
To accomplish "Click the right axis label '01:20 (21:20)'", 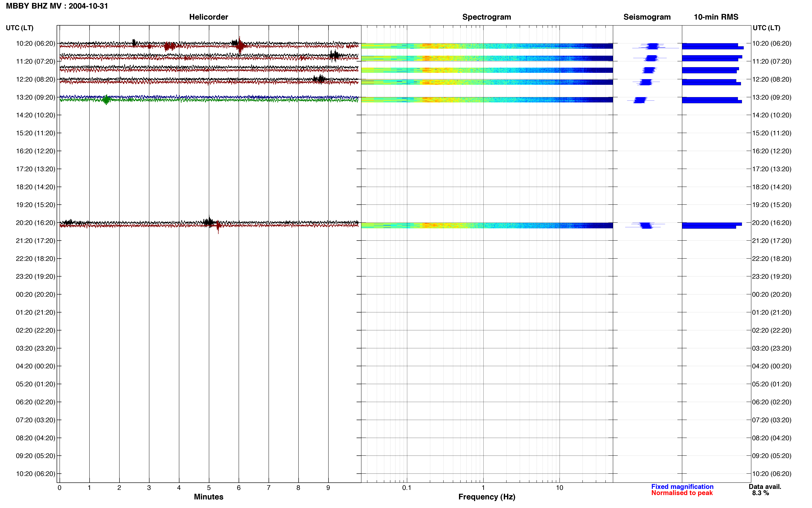I will coord(772,313).
